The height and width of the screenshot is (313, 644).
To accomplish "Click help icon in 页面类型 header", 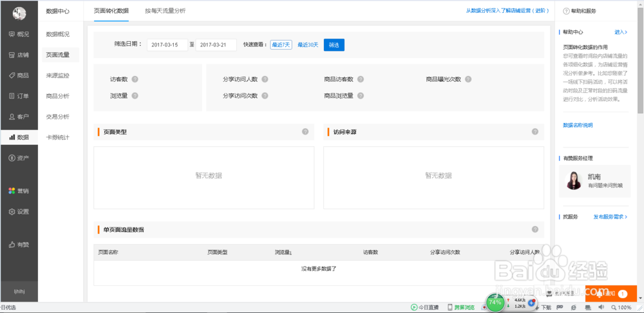I will coord(305,132).
